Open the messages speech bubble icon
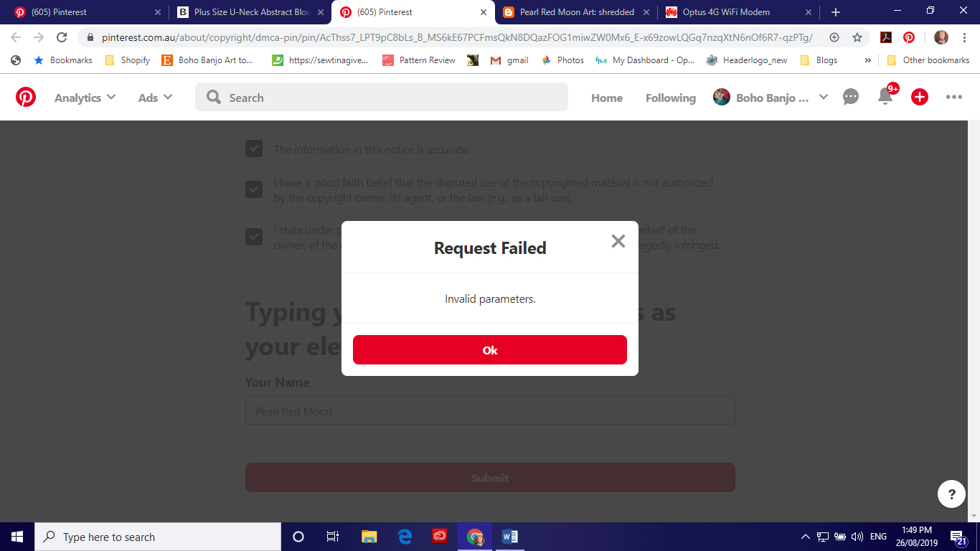This screenshot has width=980, height=551. click(x=851, y=97)
